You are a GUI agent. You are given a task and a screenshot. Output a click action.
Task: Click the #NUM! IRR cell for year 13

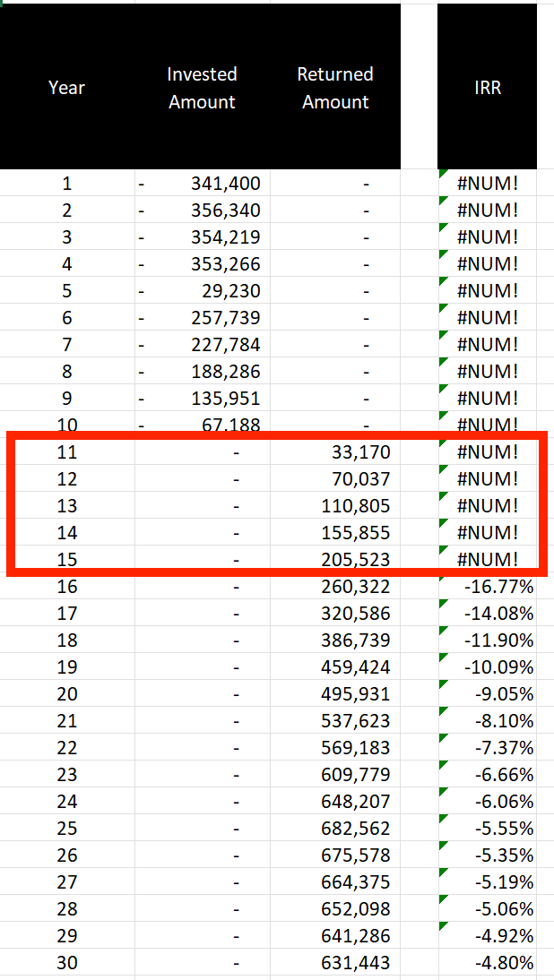[487, 505]
